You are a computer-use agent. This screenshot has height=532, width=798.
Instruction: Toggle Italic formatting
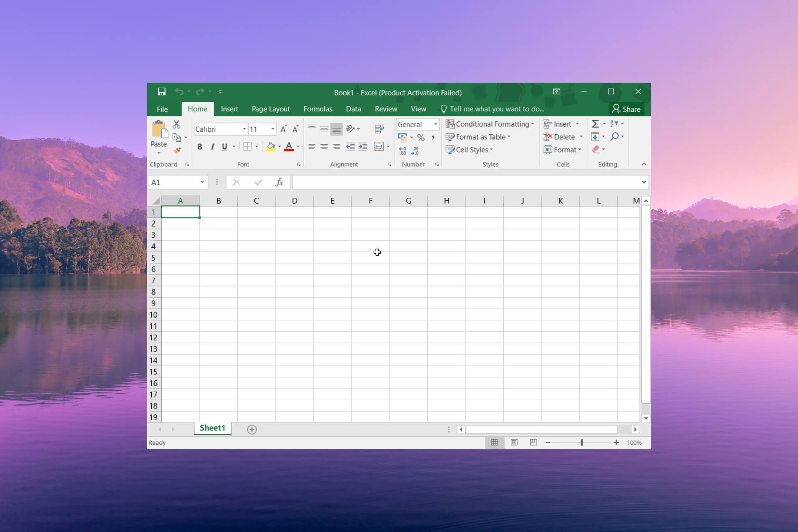pos(212,147)
